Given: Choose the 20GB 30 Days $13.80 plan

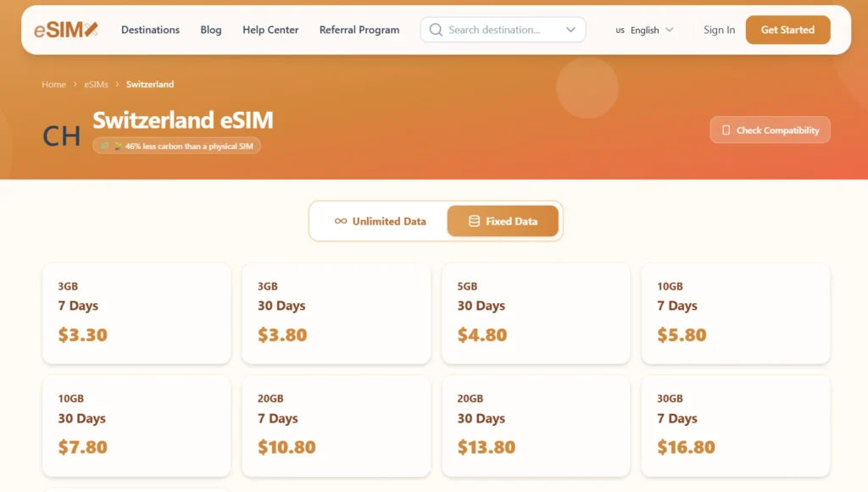Looking at the screenshot, I should pyautogui.click(x=536, y=426).
